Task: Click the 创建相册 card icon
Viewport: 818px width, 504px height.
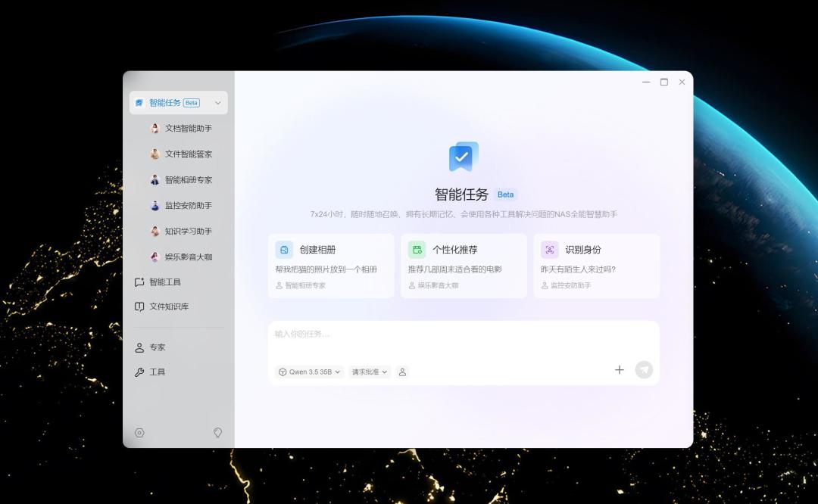Action: pyautogui.click(x=284, y=250)
